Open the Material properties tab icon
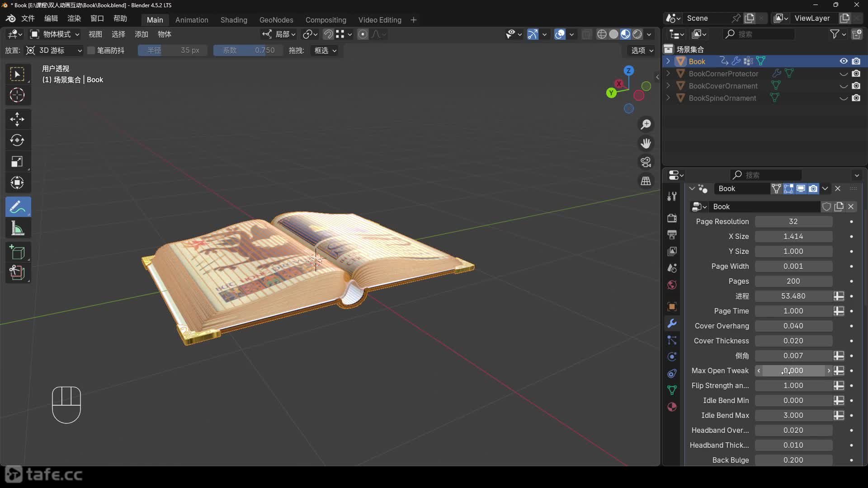Viewport: 868px width, 488px height. coord(672,407)
